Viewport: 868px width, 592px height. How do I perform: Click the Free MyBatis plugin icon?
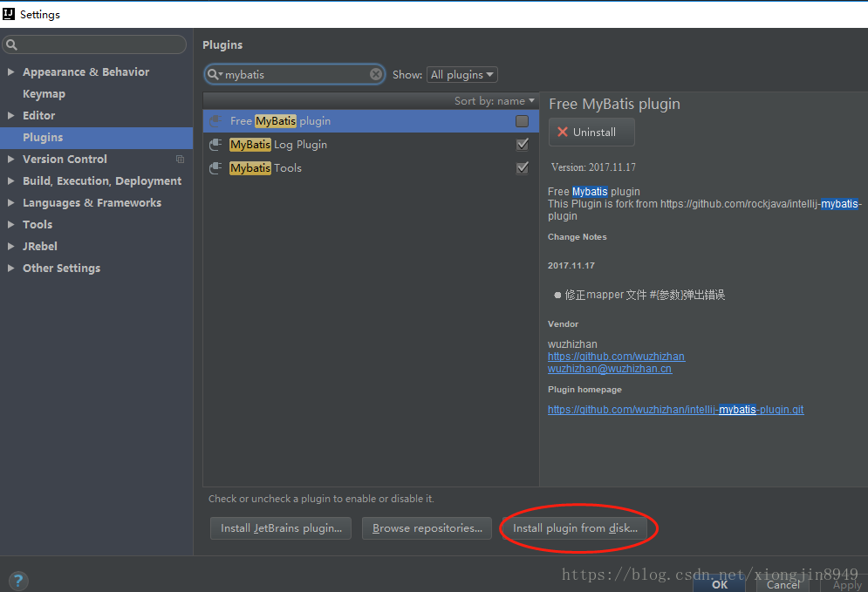coord(215,120)
